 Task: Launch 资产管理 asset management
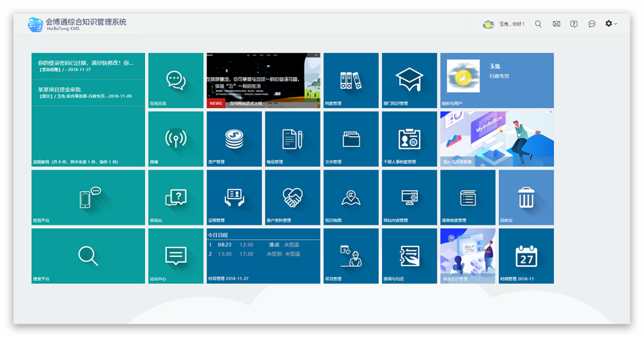[x=234, y=138]
